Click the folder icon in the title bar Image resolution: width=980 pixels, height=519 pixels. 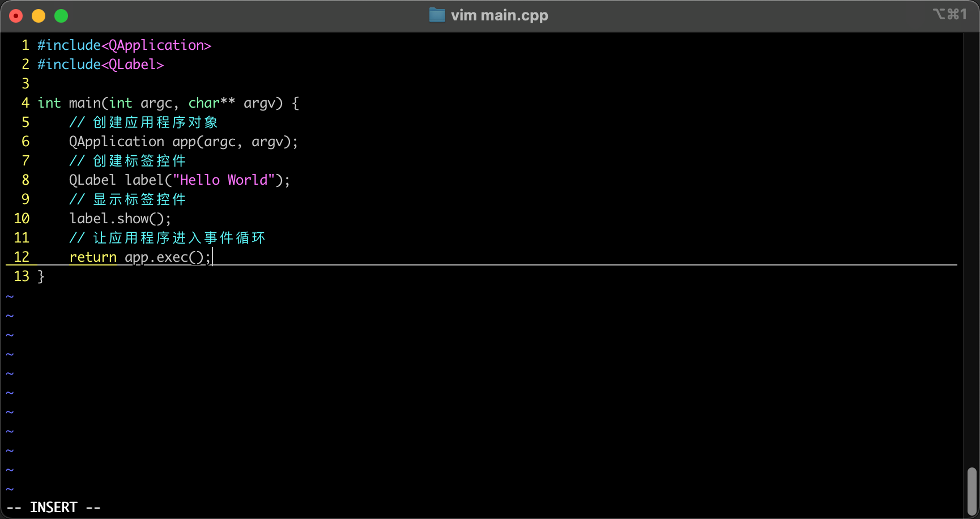[437, 15]
